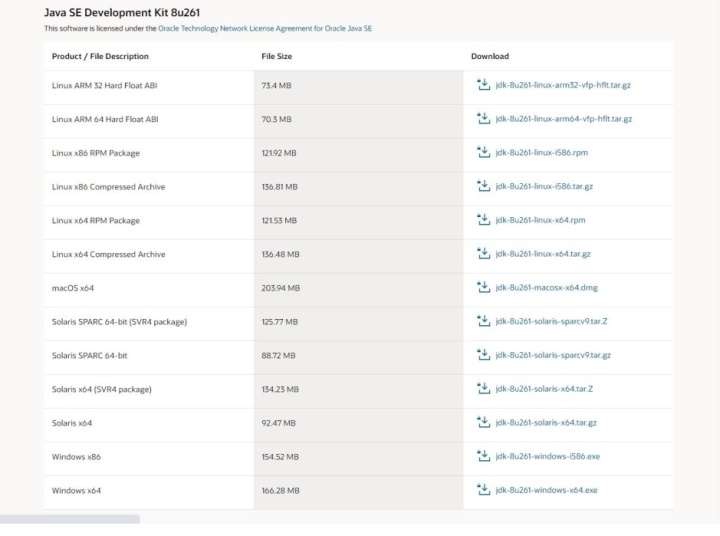This screenshot has height=536, width=720.
Task: Select Linux x86 RPM Package text
Action: pyautogui.click(x=96, y=153)
